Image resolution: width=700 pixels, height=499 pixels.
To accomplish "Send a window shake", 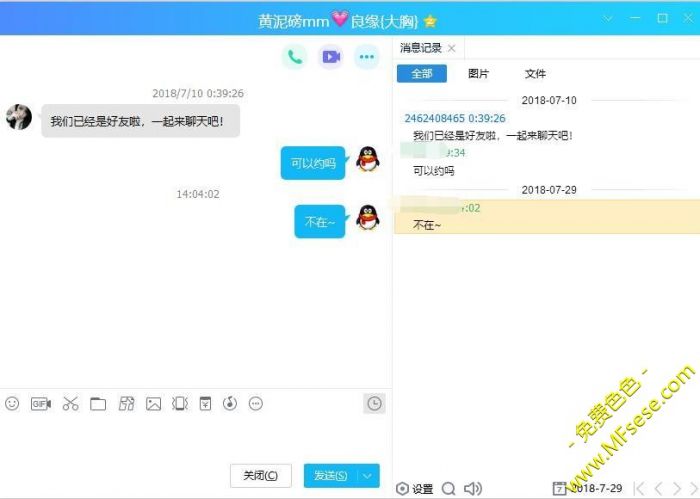I will 180,404.
